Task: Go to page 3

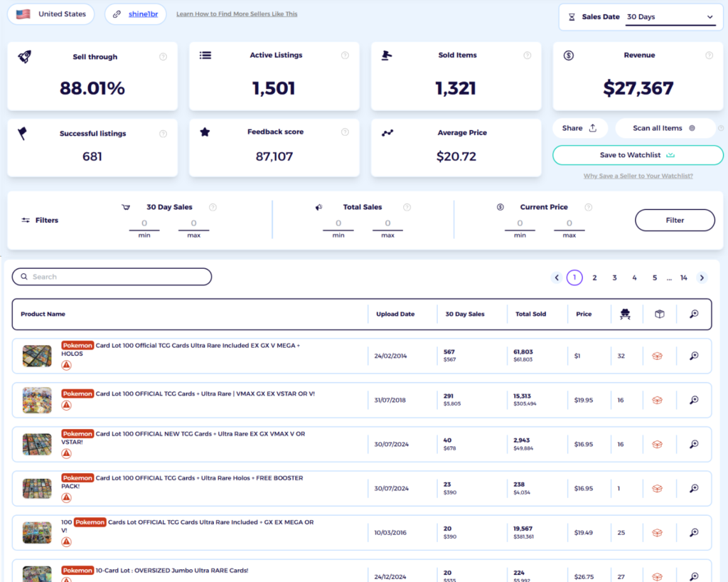Action: point(614,277)
